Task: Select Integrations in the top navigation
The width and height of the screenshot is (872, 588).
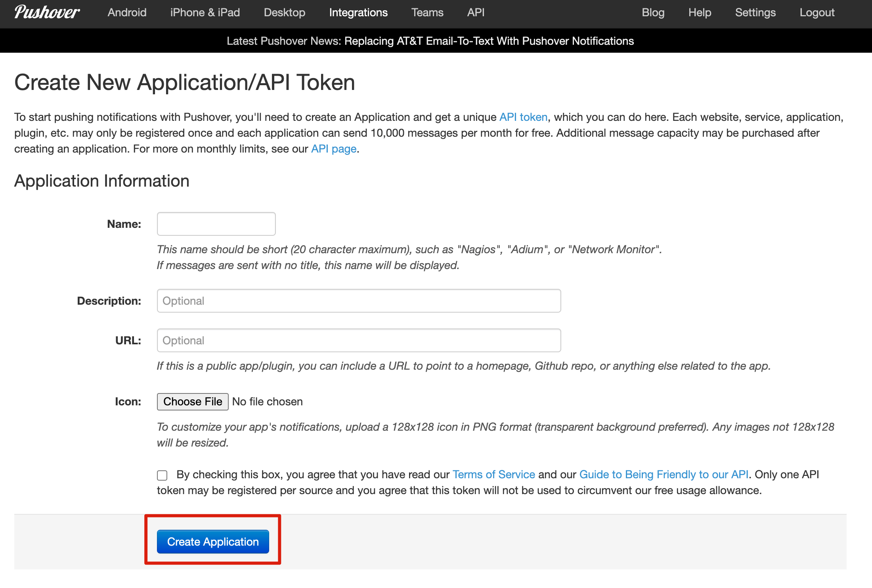Action: [x=358, y=12]
